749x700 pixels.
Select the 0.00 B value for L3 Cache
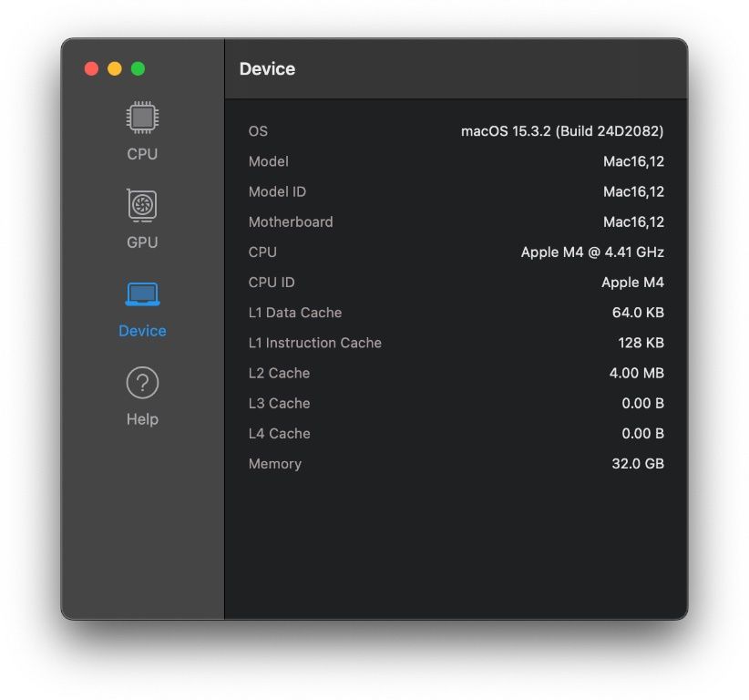642,403
